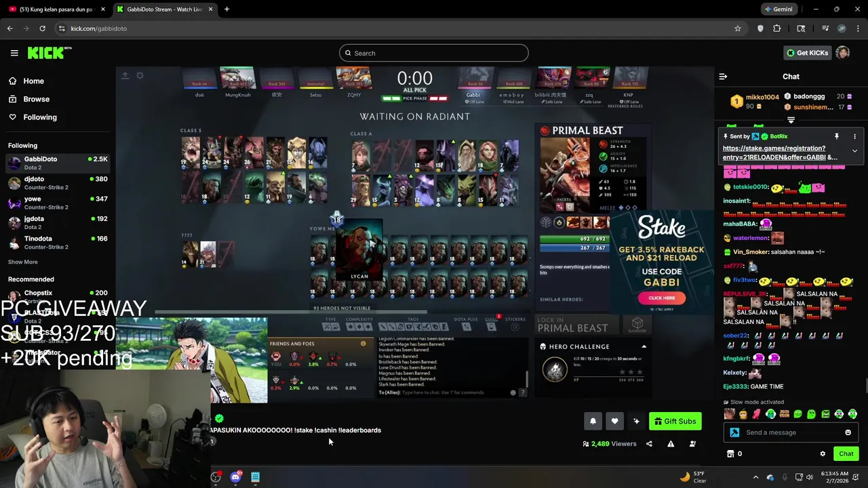Open chat settings gear

pos(823,454)
